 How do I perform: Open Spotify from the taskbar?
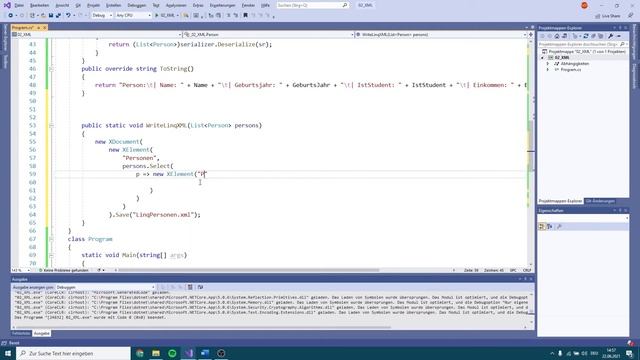pyautogui.click(x=172, y=353)
